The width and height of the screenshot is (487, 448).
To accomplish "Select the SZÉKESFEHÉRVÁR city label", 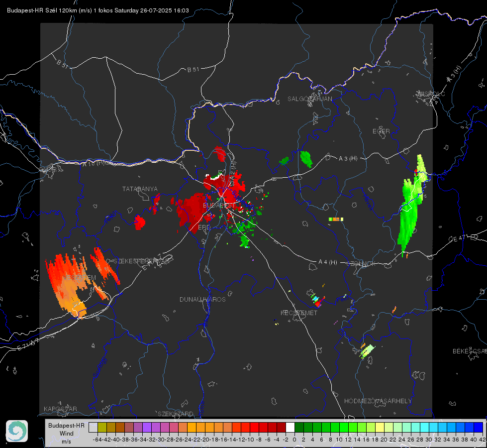I will click(x=142, y=261).
